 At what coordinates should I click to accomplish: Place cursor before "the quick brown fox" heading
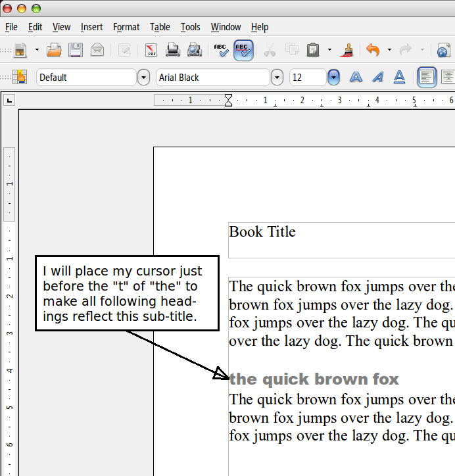230,379
